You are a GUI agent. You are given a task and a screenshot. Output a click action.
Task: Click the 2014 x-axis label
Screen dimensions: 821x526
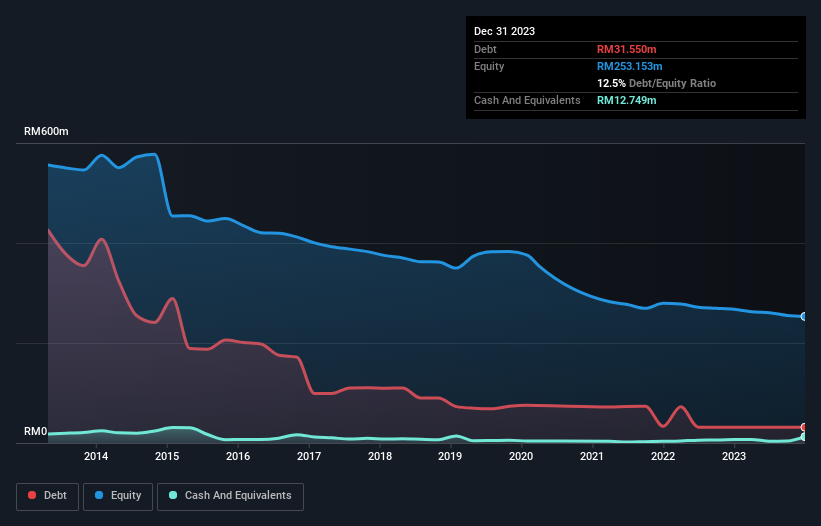pyautogui.click(x=96, y=456)
